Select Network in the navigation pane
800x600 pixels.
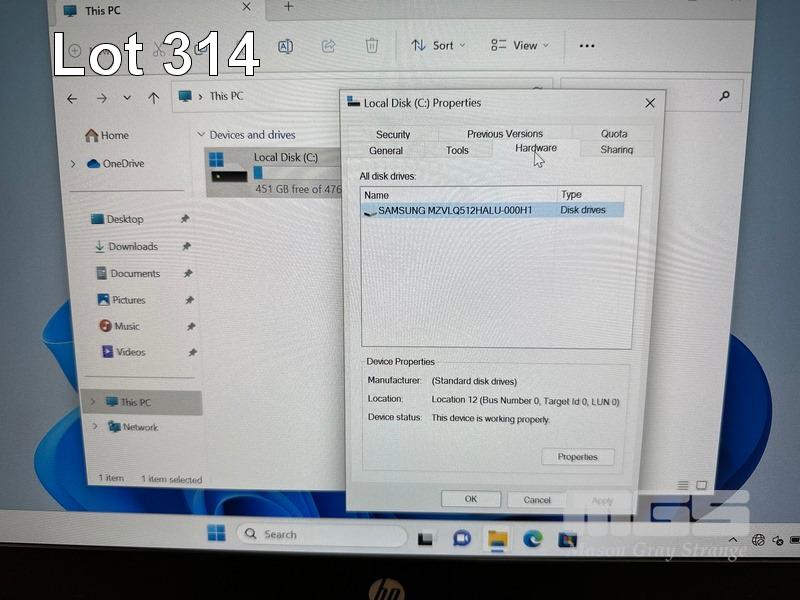coord(133,427)
